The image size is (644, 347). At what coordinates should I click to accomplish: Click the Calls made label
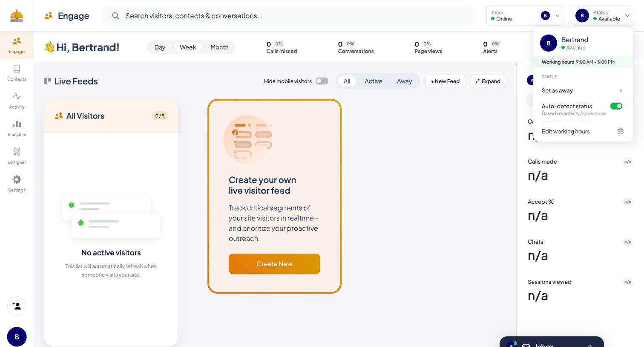(542, 162)
